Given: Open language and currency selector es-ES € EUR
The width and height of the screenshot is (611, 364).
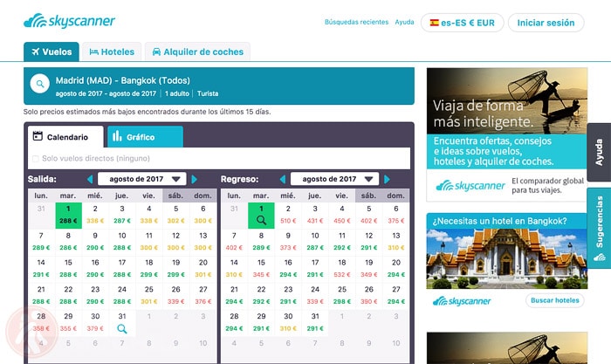Looking at the screenshot, I should tap(462, 23).
